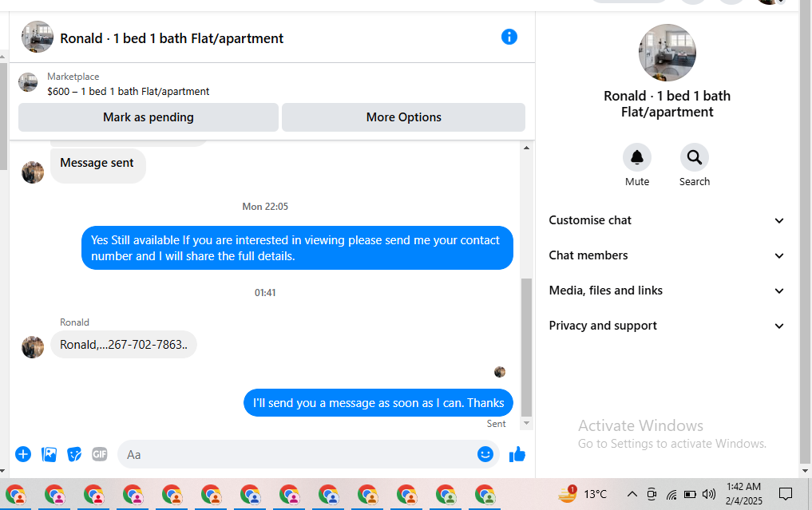Click Mark as pending button

click(148, 117)
